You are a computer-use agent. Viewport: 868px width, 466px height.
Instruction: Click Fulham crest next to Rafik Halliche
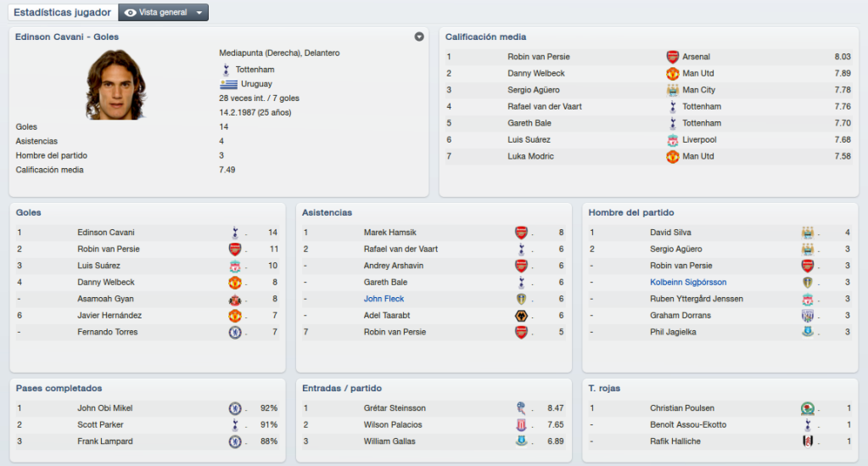(808, 441)
